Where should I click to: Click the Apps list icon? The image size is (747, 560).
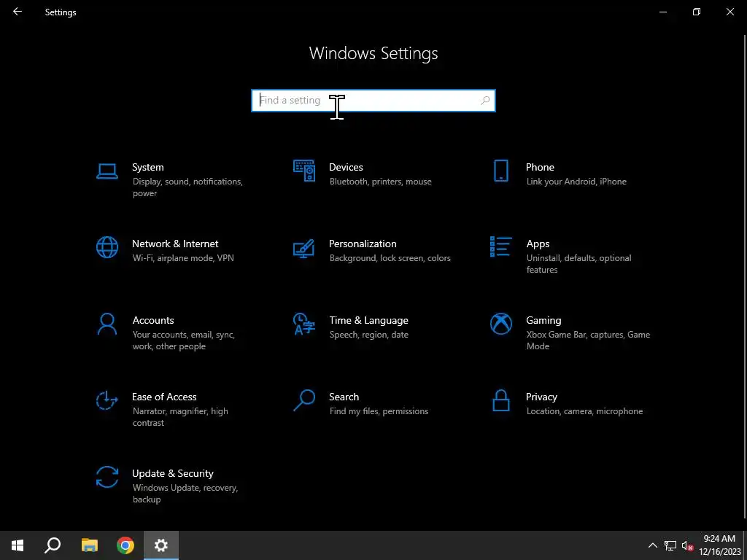[x=500, y=246]
